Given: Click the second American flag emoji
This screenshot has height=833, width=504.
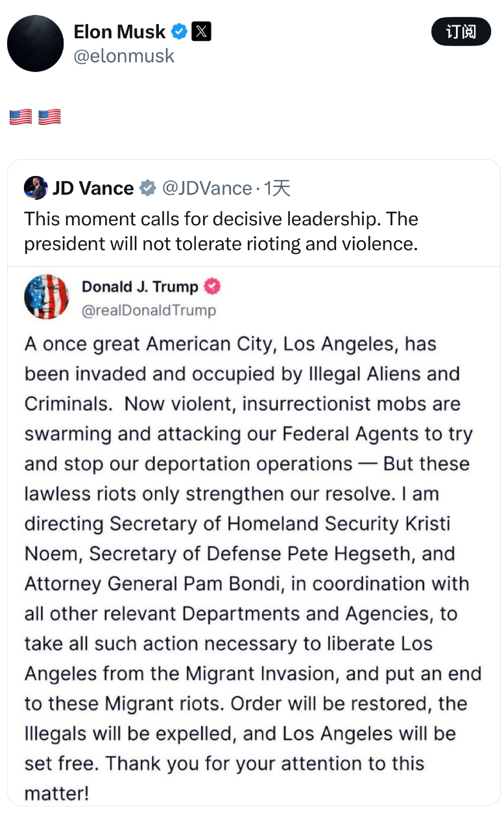Looking at the screenshot, I should [50, 117].
